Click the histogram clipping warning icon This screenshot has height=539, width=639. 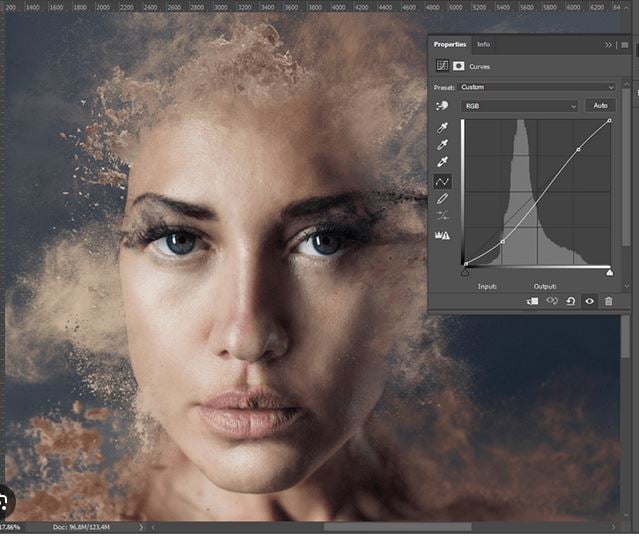442,235
